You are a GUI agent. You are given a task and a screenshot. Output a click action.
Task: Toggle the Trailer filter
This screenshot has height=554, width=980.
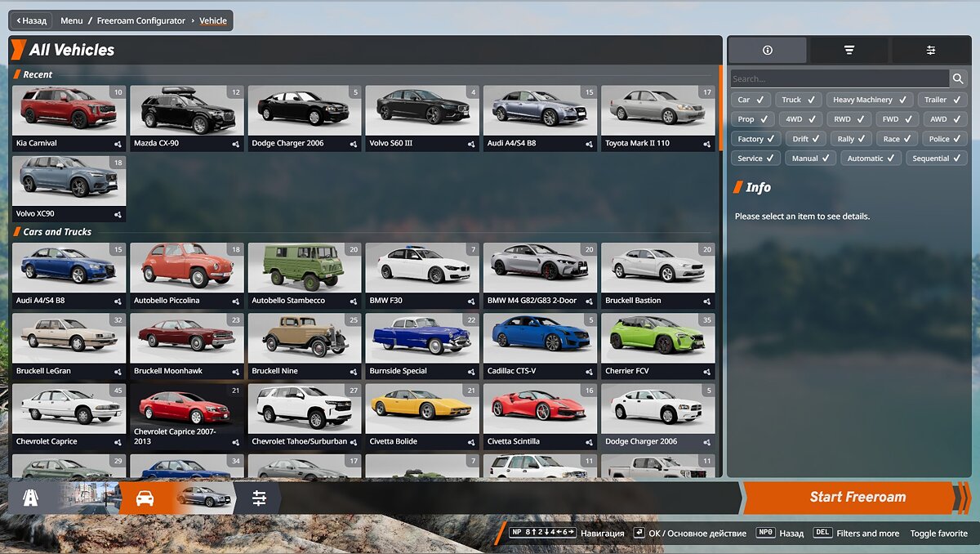pyautogui.click(x=942, y=100)
